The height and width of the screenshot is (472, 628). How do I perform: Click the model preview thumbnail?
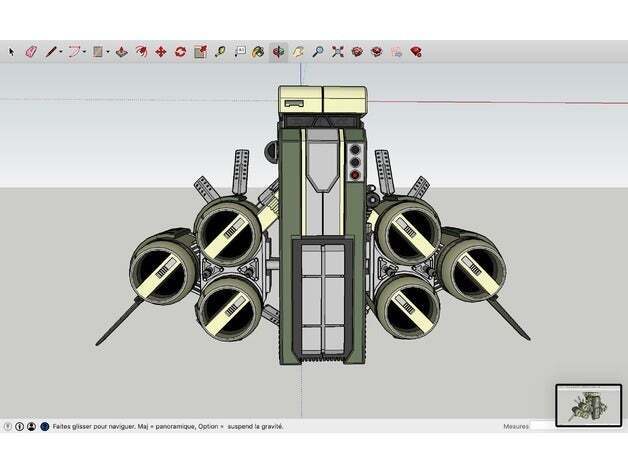pyautogui.click(x=589, y=405)
